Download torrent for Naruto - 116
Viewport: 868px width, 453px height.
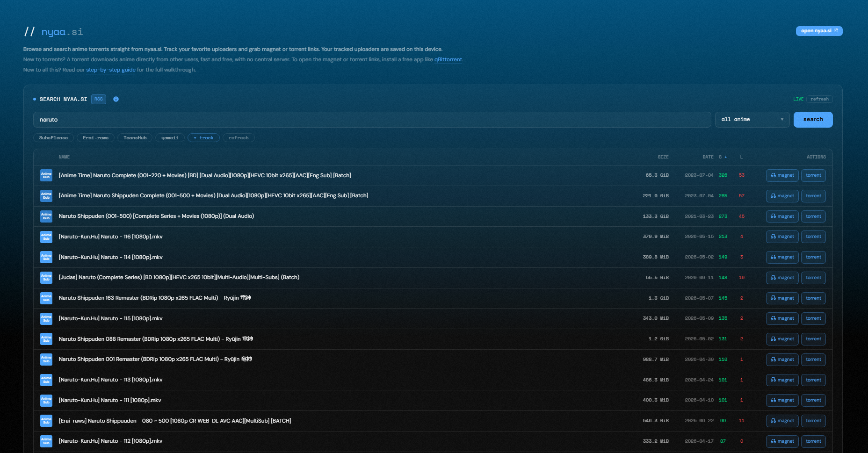813,237
